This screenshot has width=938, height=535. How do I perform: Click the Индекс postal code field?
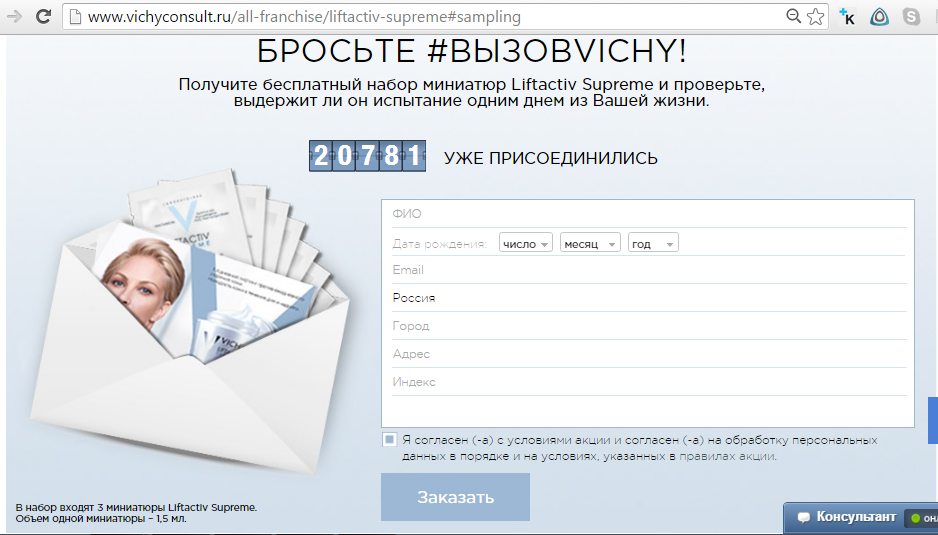[x=649, y=382]
